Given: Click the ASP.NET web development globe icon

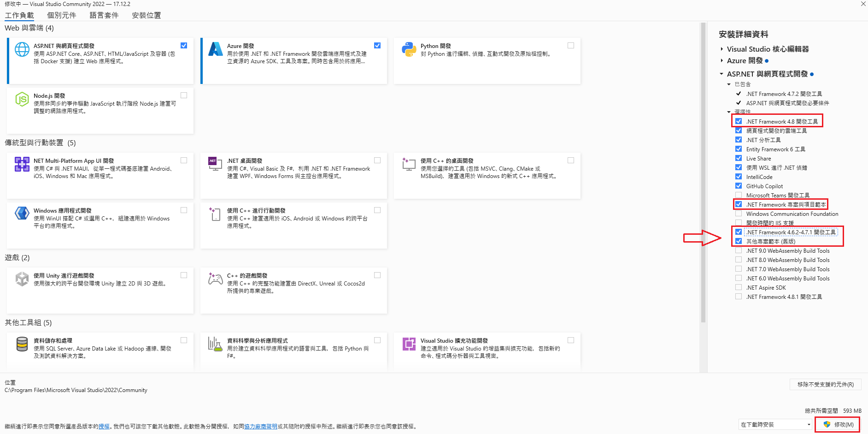Looking at the screenshot, I should click(22, 49).
